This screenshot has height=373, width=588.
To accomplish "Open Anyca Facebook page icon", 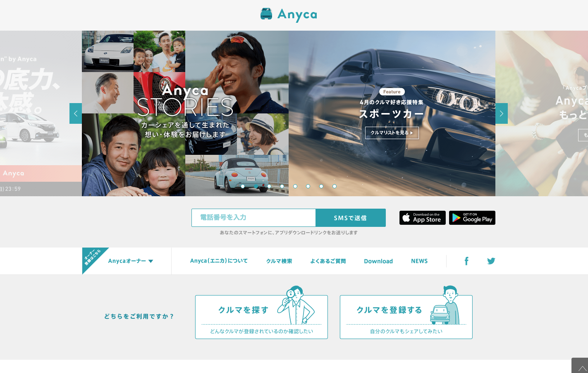I will click(x=466, y=261).
